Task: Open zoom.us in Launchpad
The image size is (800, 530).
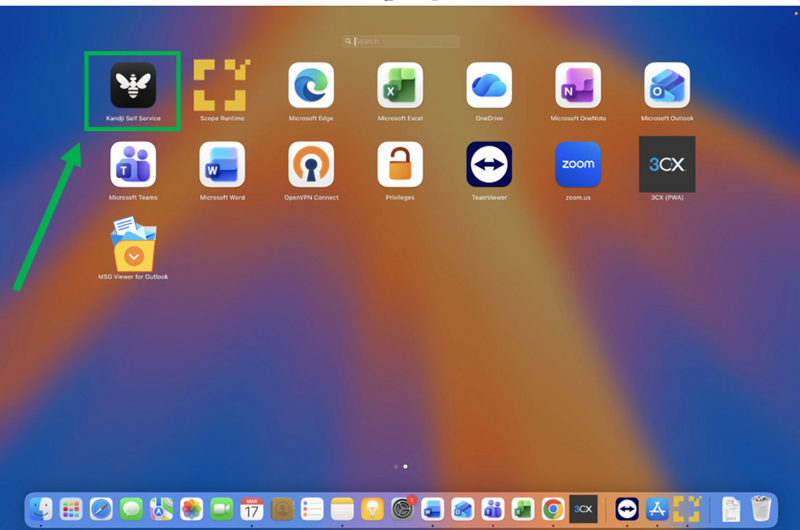Action: (x=578, y=164)
